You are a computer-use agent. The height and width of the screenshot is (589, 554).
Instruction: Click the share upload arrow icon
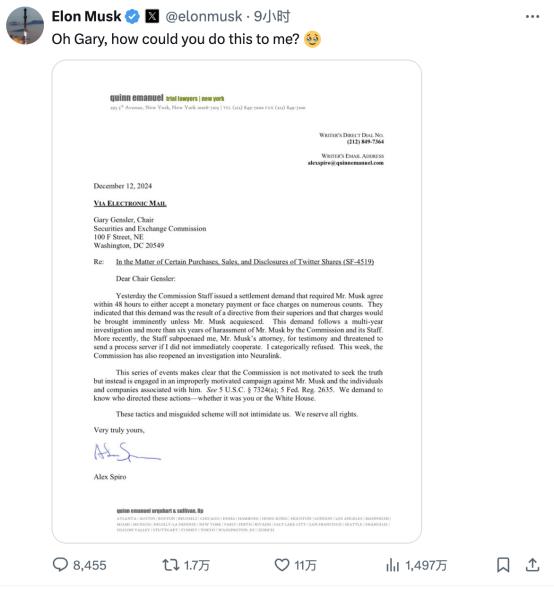click(533, 565)
